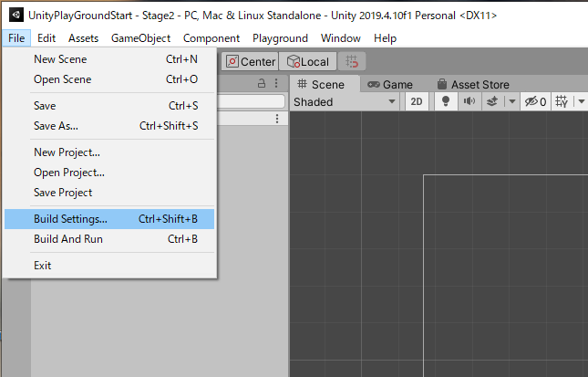Toggle scene effects skybox icon

[492, 101]
